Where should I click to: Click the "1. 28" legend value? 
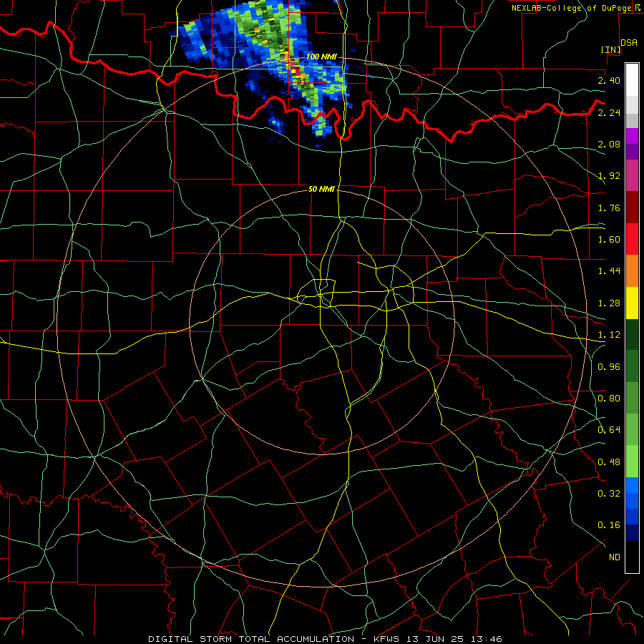coord(609,303)
